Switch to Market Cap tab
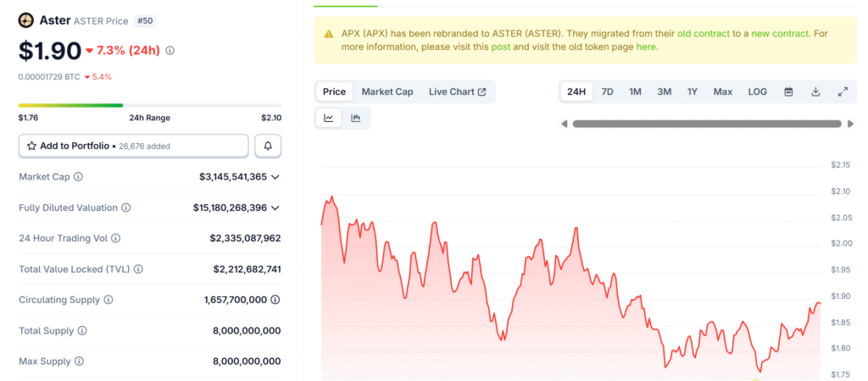Viewport: 868px width, 381px height. 387,91
